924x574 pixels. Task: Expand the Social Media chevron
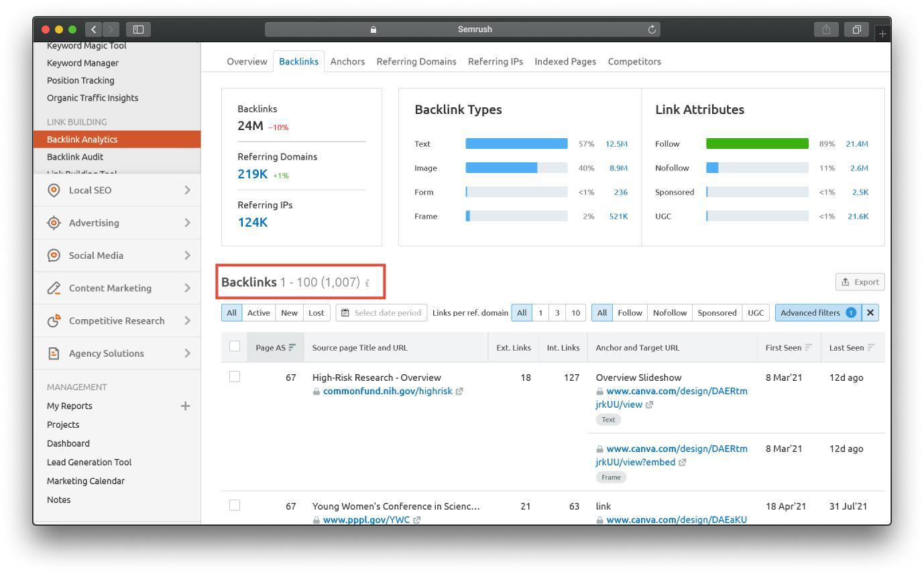(x=187, y=255)
